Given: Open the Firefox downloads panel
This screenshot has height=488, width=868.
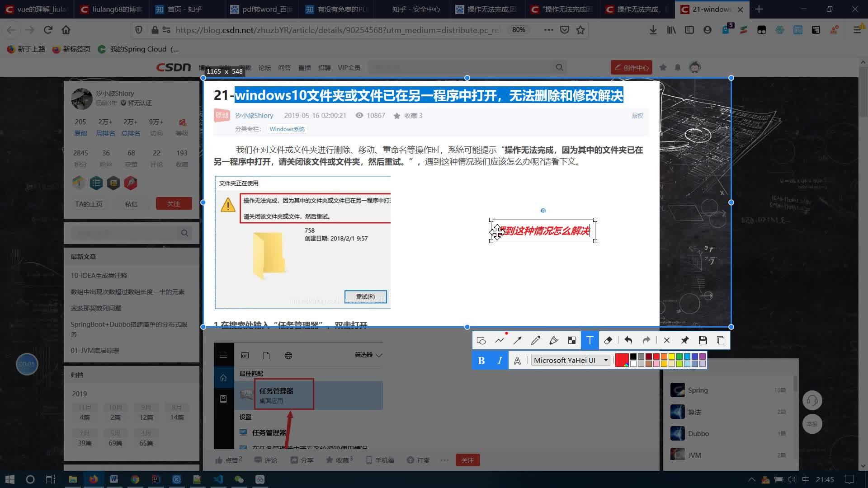Looking at the screenshot, I should tap(653, 30).
